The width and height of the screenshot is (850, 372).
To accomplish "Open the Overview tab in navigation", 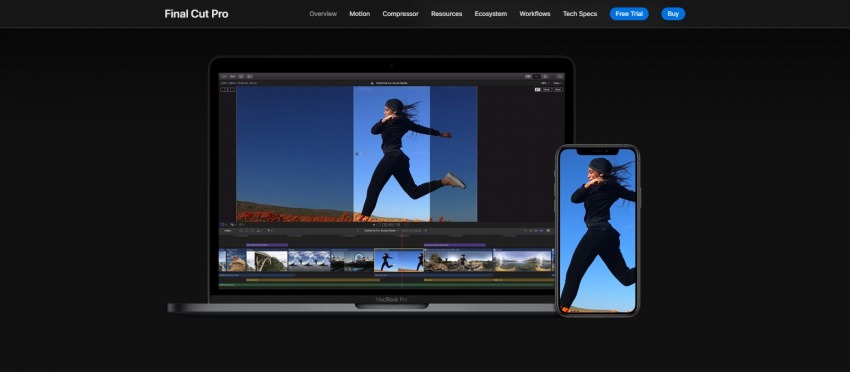I will coord(323,14).
